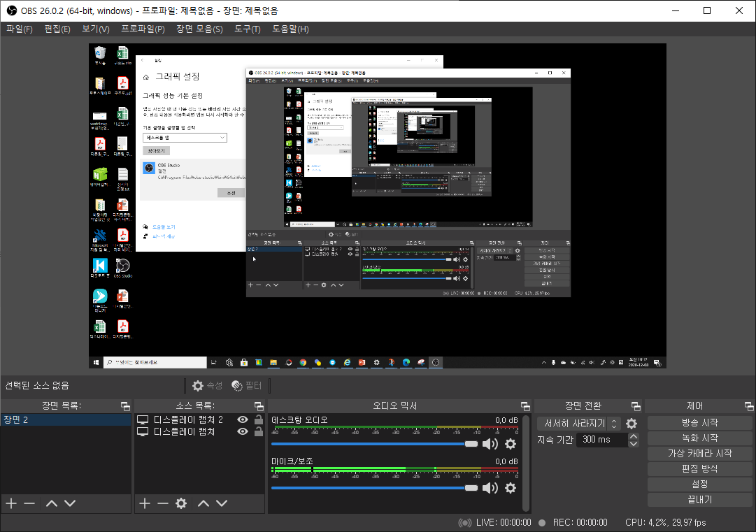The height and width of the screenshot is (532, 756).
Task: Select the 디스플레이 캡쳐 2 source row
Action: pyautogui.click(x=199, y=419)
